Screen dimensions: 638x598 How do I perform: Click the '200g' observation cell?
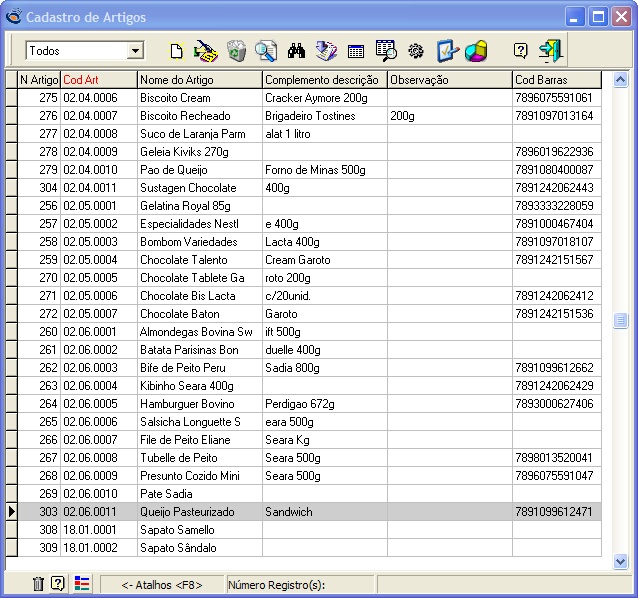[x=450, y=116]
